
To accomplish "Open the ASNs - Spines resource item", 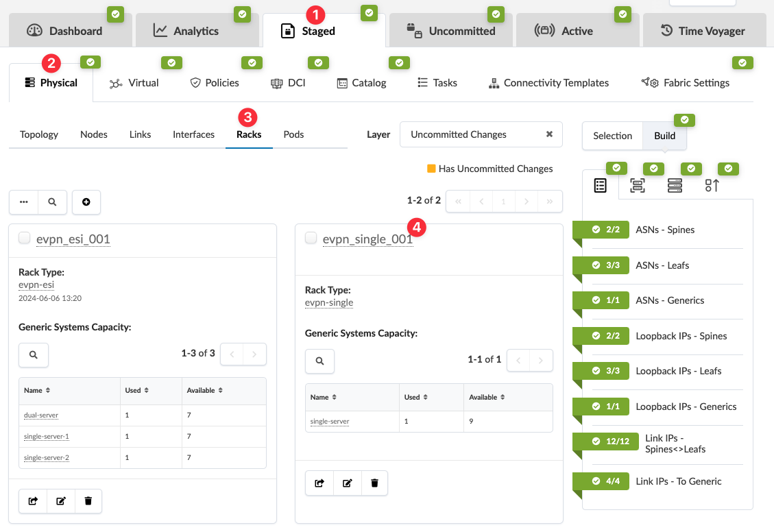I will point(665,230).
